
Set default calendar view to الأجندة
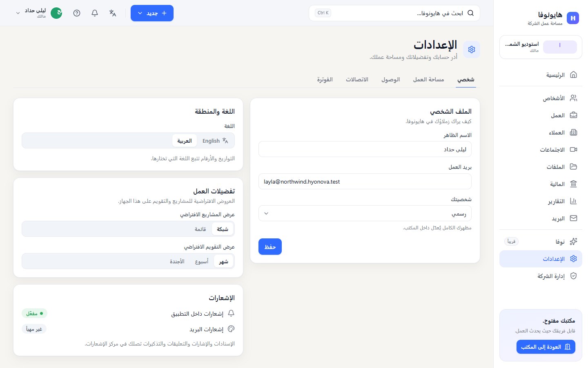(177, 261)
